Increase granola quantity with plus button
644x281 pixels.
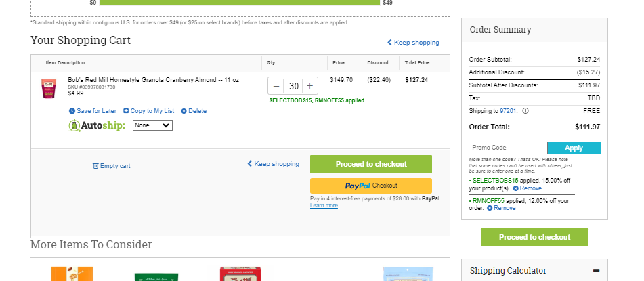309,86
